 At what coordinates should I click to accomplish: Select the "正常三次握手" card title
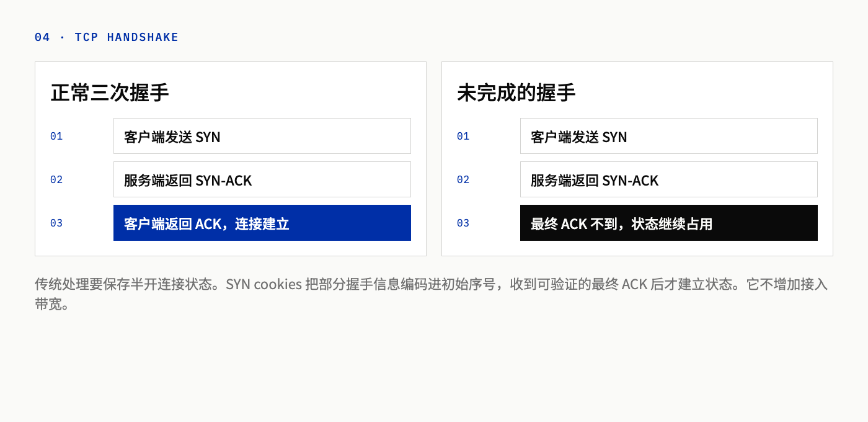(110, 93)
